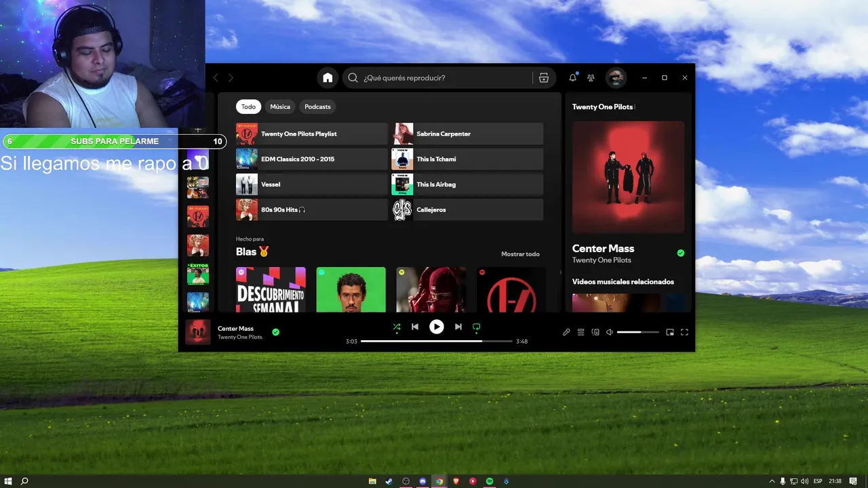Click Center Mass title in player bar

point(235,329)
